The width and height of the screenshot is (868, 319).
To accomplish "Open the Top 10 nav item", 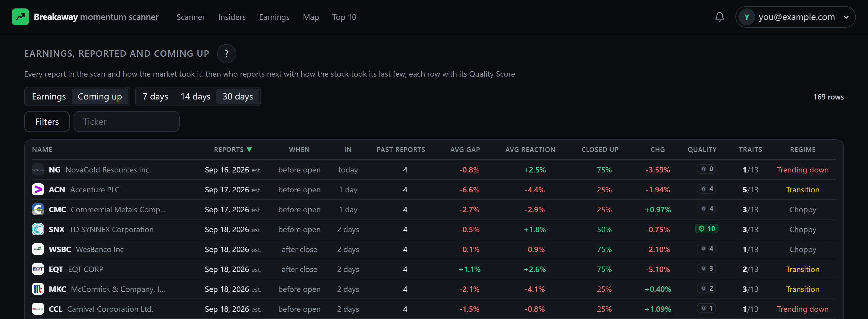I will [344, 17].
